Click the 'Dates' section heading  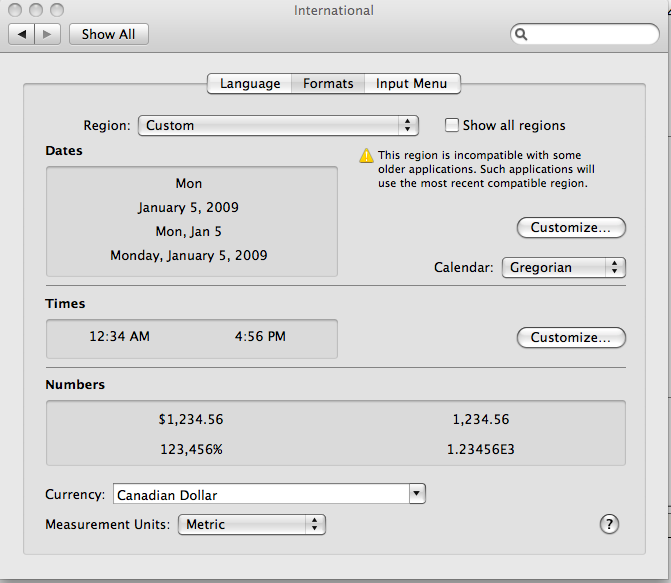tap(64, 151)
